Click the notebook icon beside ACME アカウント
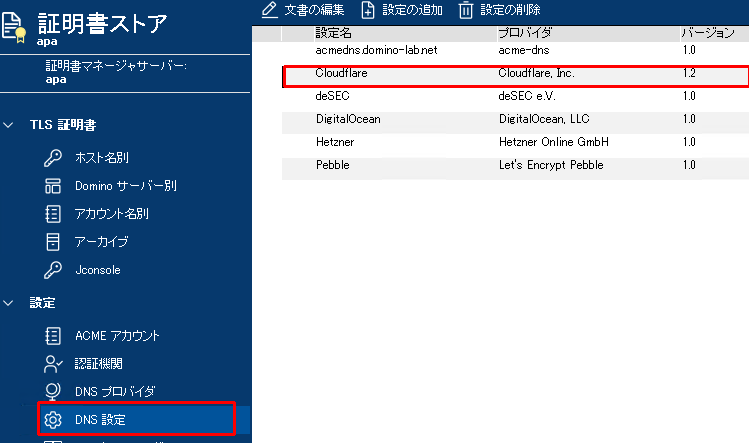The height and width of the screenshot is (443, 749). pyautogui.click(x=53, y=336)
